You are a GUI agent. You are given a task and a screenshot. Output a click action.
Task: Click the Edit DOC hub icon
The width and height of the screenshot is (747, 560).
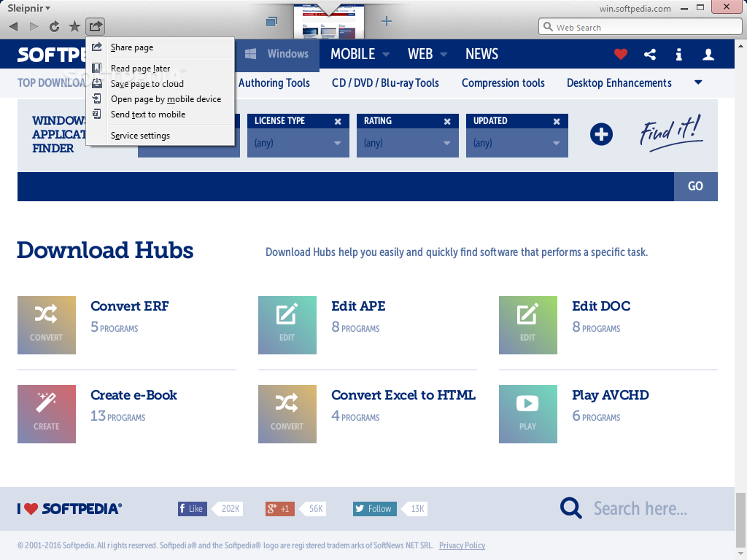coord(528,325)
